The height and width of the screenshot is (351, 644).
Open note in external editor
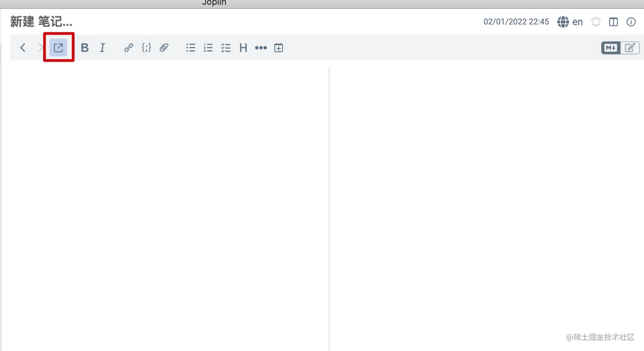tap(58, 47)
